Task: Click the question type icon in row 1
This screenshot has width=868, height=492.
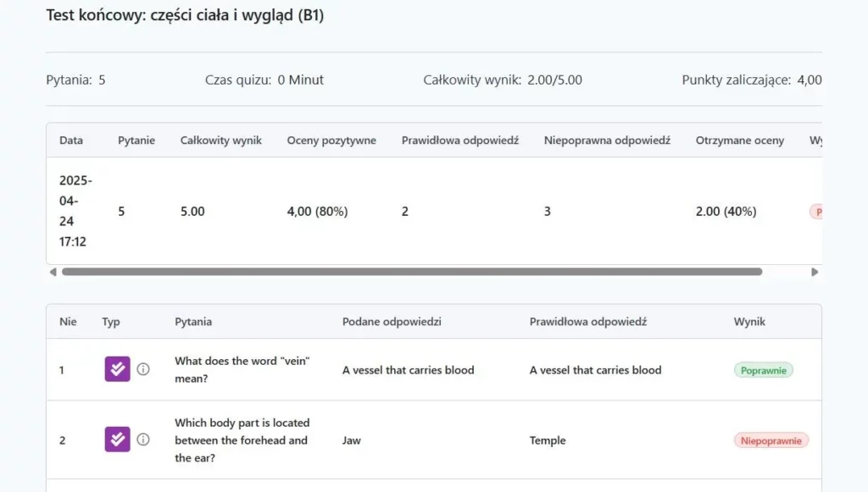Action: point(117,369)
